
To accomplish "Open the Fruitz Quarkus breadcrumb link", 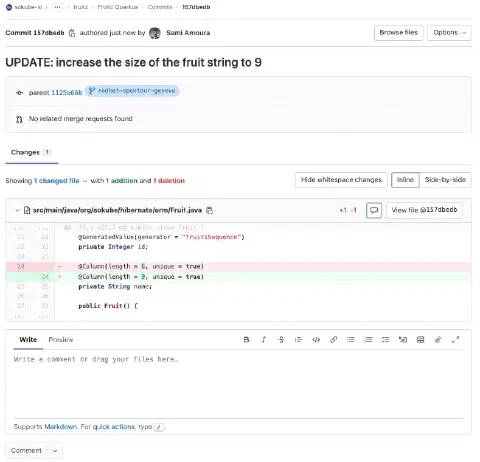I will pos(118,7).
